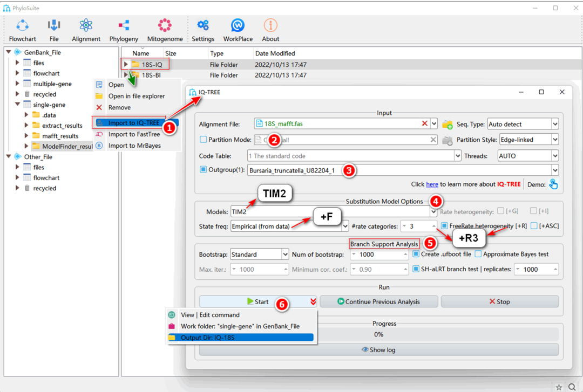583x392 pixels.
Task: Clear the 18S_mafft.fas alignment file entry
Action: point(425,123)
